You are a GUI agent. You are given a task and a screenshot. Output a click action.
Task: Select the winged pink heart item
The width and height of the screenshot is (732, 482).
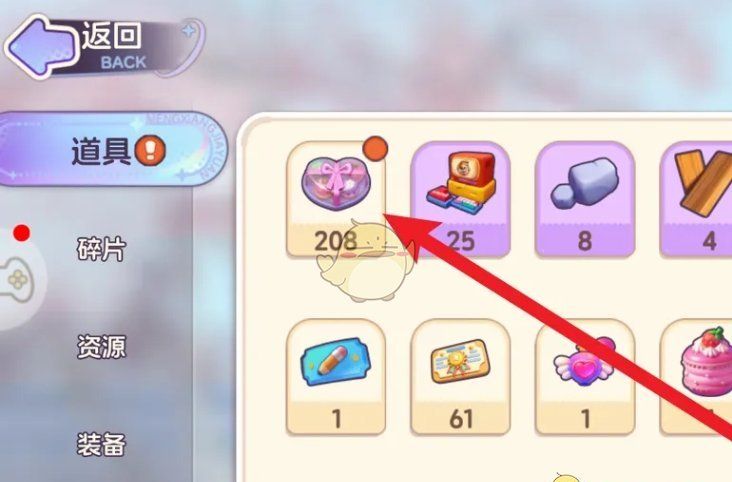(x=585, y=377)
